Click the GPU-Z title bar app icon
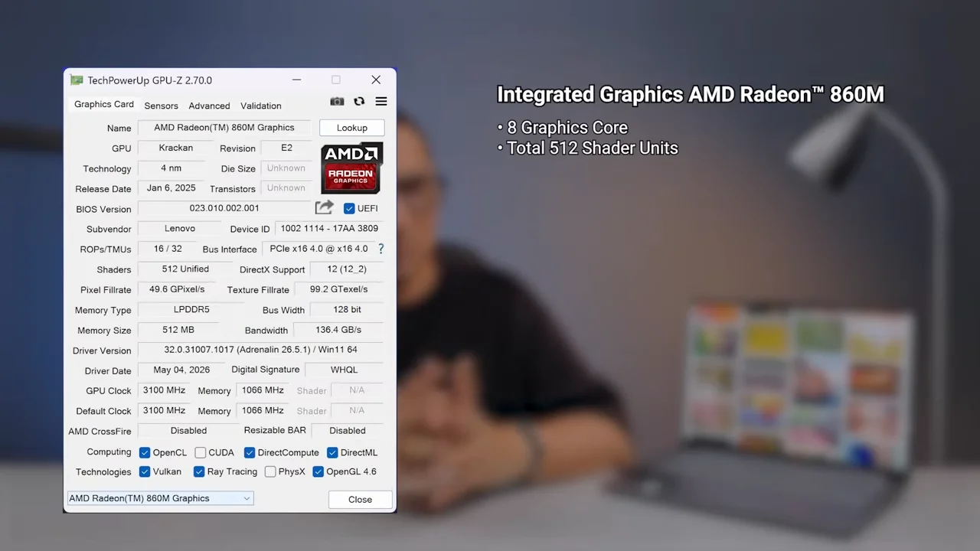The height and width of the screenshot is (551, 980). pyautogui.click(x=77, y=80)
